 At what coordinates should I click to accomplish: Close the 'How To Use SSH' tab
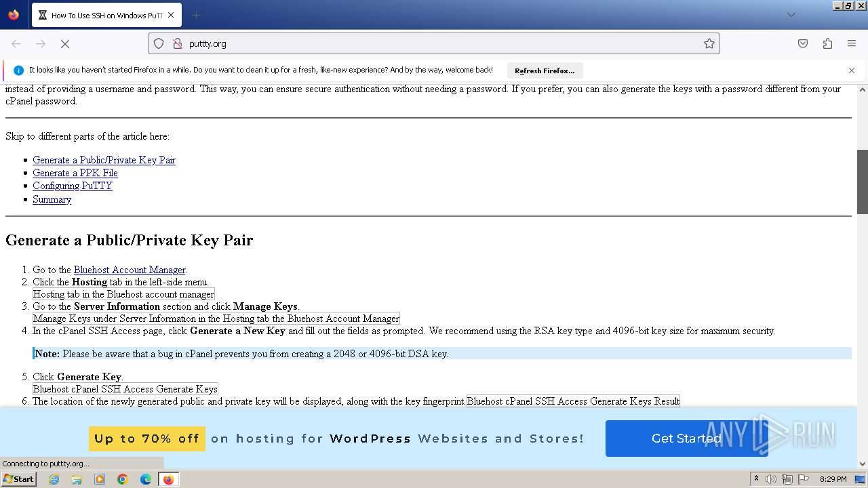[x=171, y=15]
